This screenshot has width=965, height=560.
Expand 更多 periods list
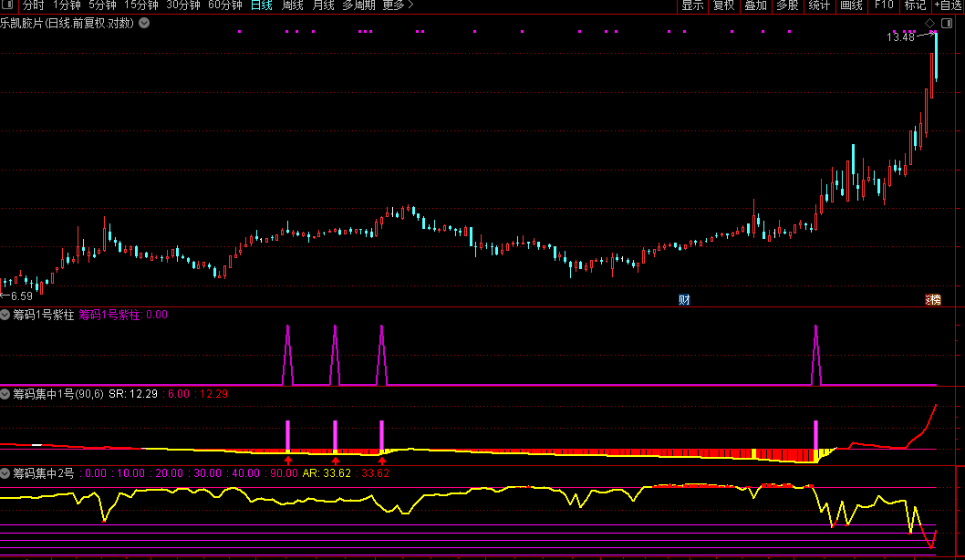(x=398, y=5)
